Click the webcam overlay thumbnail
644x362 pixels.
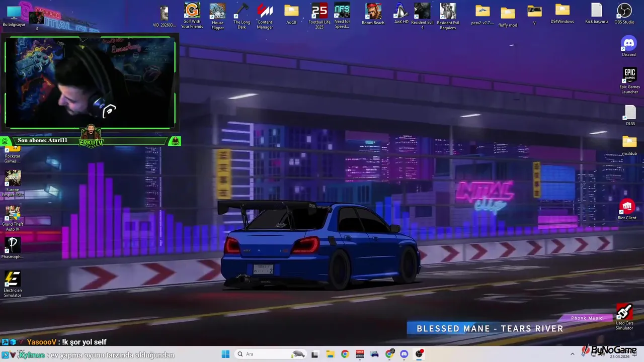click(91, 82)
